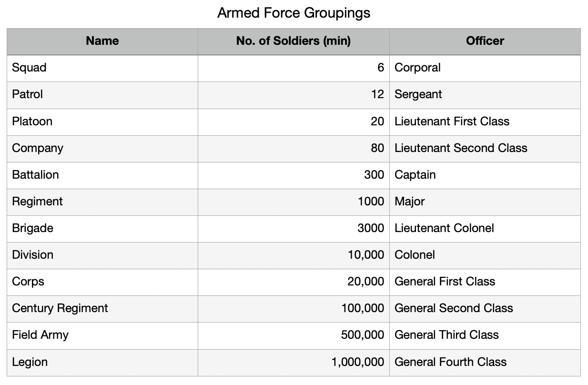588x385 pixels.
Task: Click the Major officer cell
Action: 485,202
